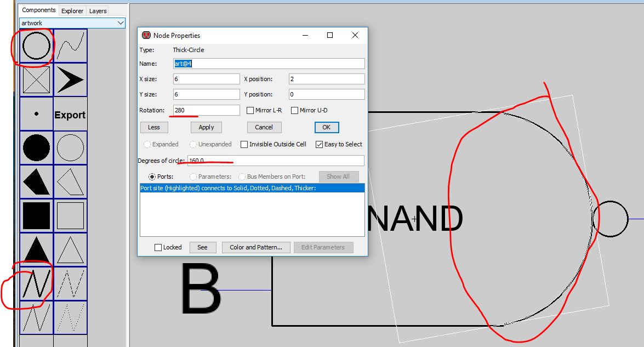Select the filled square artwork node
The width and height of the screenshot is (644, 347).
[x=36, y=216]
